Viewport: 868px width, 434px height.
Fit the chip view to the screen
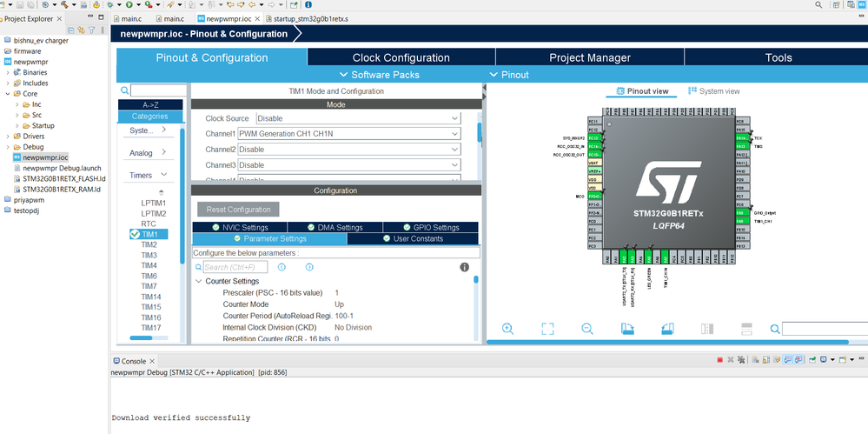pyautogui.click(x=547, y=328)
